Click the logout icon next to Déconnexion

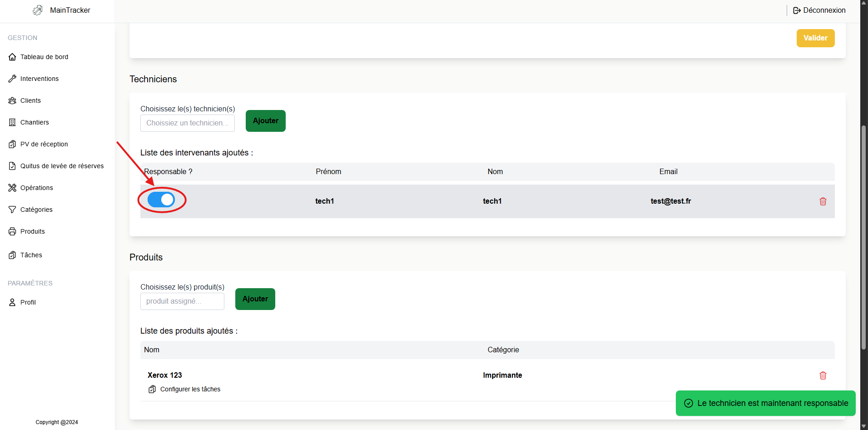click(x=797, y=10)
